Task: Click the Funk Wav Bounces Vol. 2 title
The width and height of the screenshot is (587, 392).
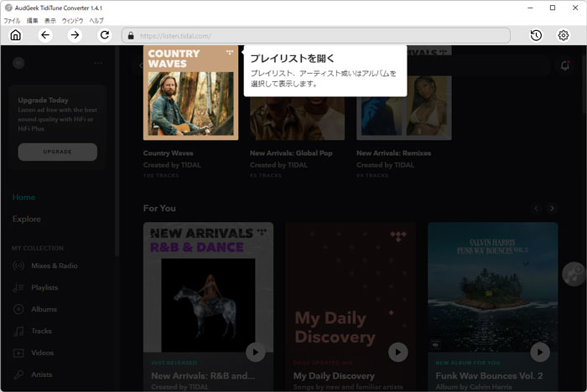Action: click(489, 375)
